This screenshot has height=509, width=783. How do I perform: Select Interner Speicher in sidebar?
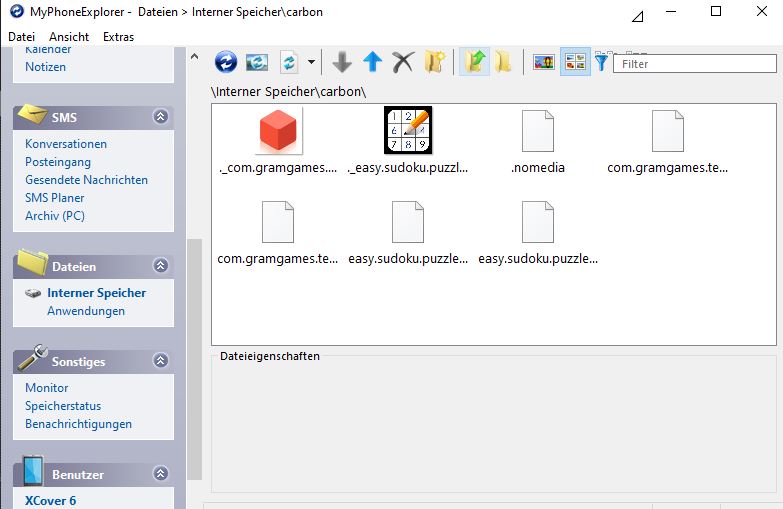[96, 293]
